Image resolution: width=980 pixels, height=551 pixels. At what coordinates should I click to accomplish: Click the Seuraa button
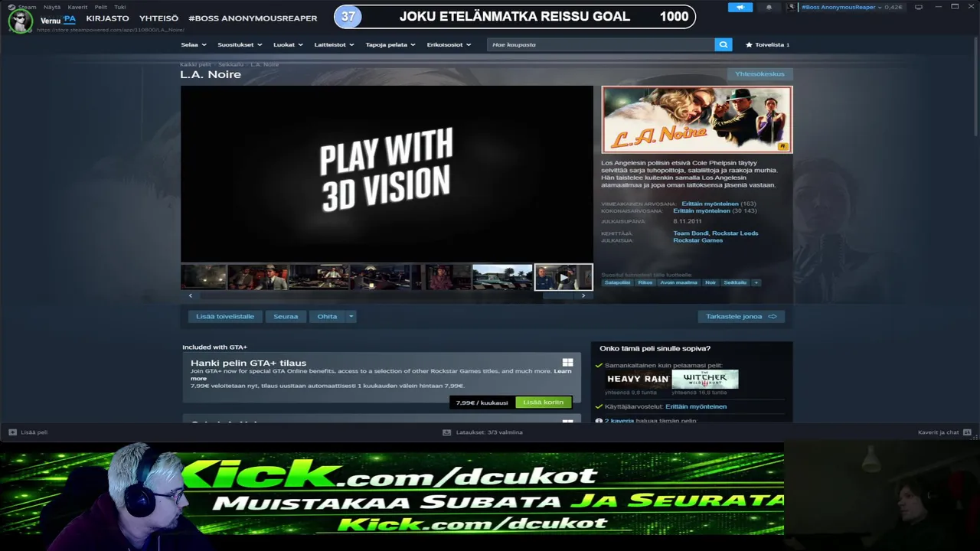click(286, 316)
